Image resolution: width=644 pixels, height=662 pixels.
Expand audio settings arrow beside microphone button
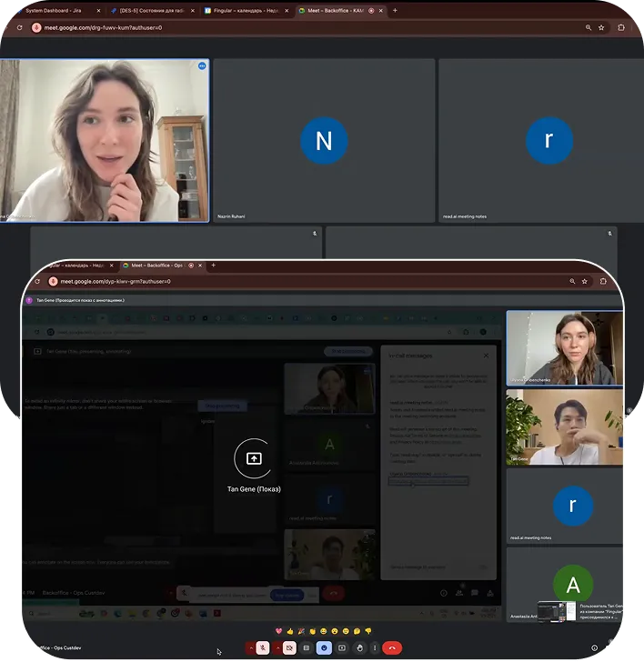pos(251,647)
